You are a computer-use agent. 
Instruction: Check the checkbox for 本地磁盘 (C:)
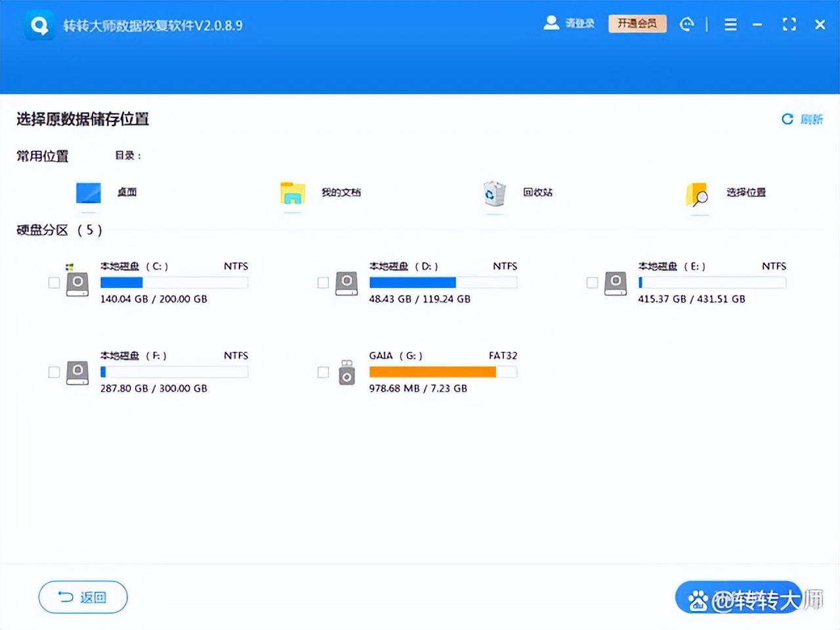(54, 282)
